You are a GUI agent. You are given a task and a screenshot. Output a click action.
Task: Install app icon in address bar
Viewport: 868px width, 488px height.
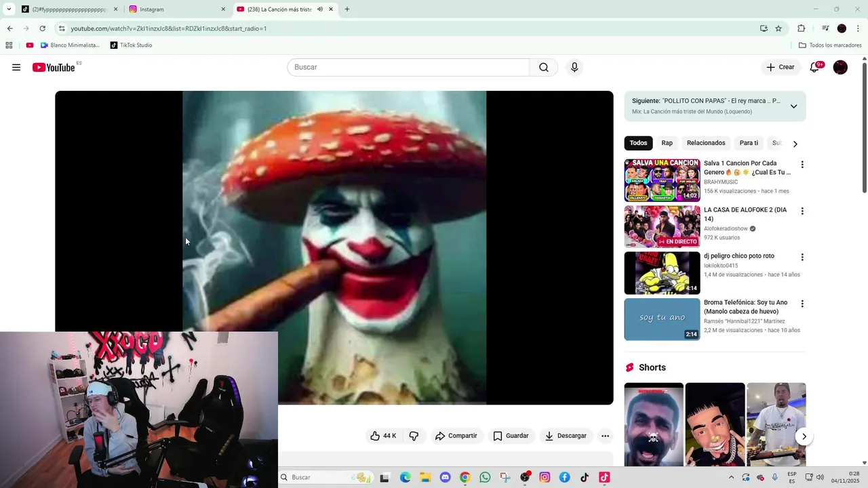pyautogui.click(x=764, y=28)
